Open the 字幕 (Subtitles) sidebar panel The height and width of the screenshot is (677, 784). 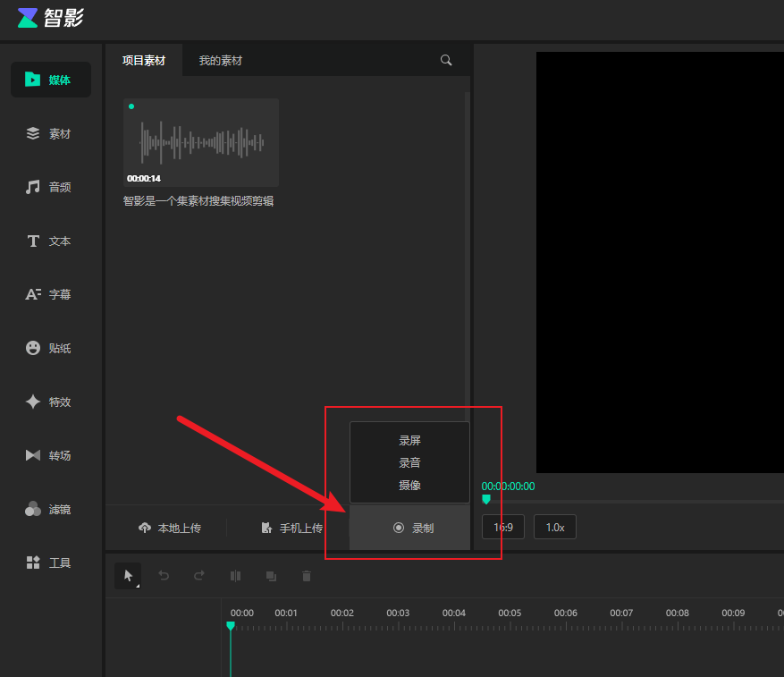tap(51, 294)
